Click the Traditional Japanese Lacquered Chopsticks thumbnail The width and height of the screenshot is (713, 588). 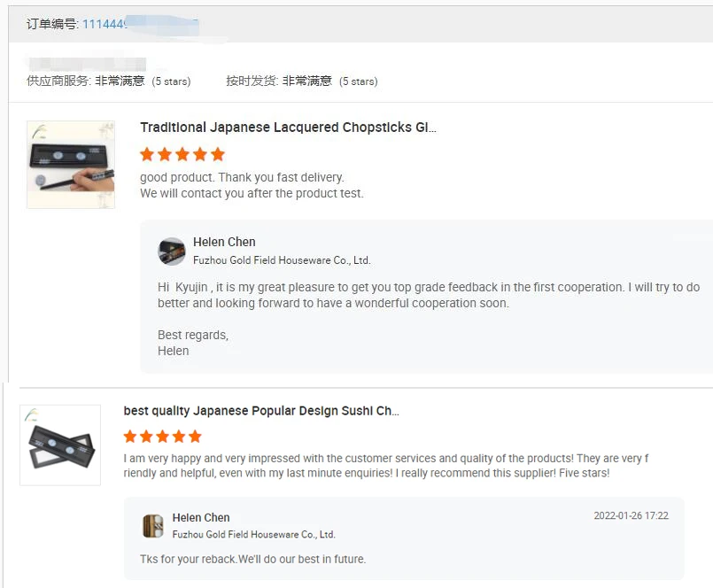71,165
